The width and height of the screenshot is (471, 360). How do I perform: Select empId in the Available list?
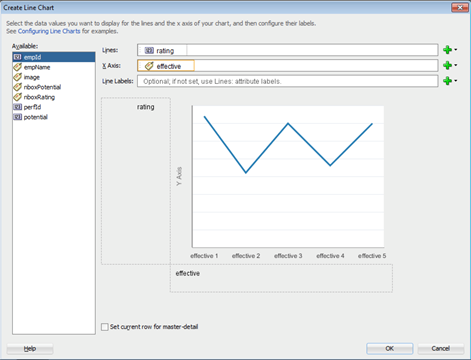point(54,57)
